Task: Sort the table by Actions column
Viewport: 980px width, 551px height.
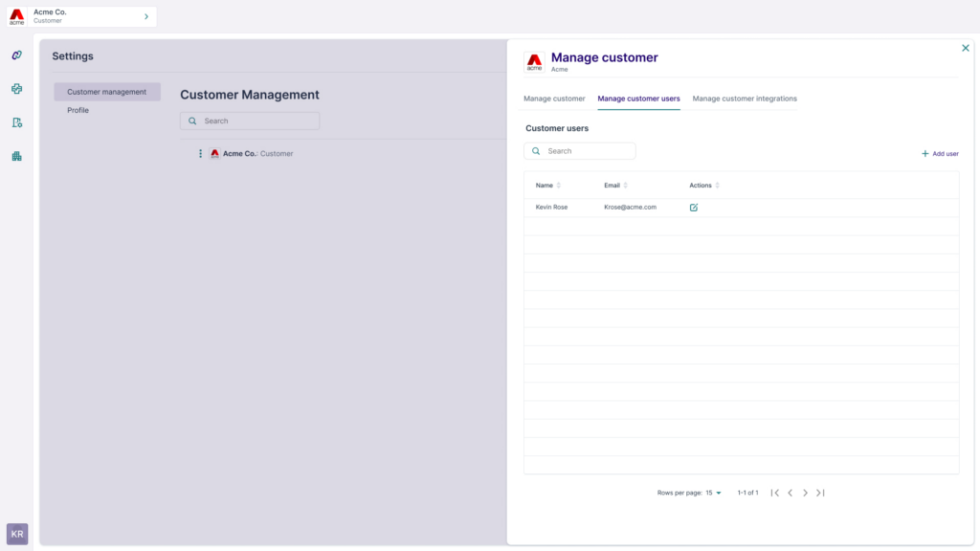Action: [x=718, y=186]
